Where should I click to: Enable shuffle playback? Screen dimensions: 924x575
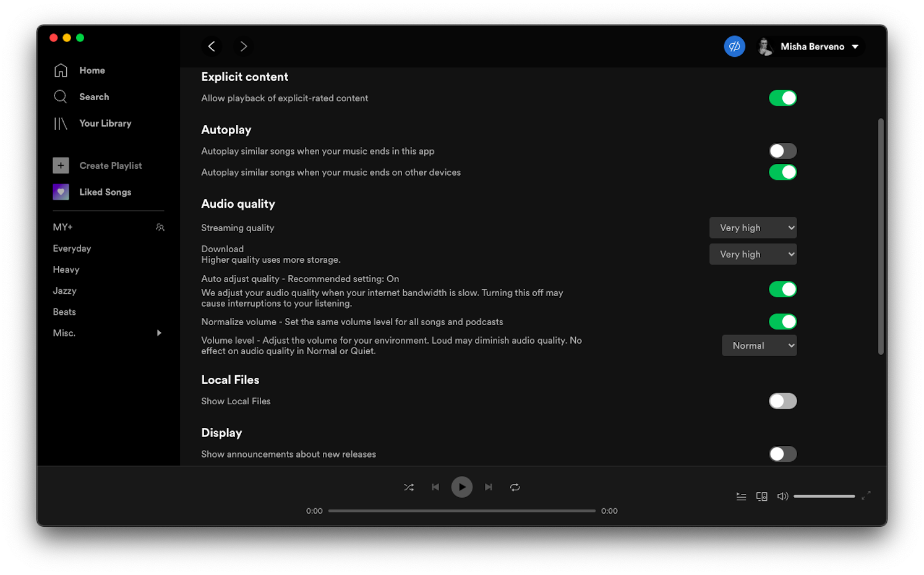[409, 487]
